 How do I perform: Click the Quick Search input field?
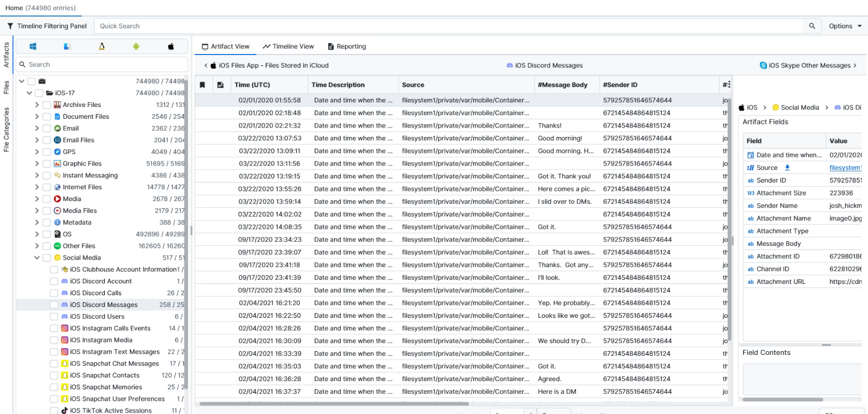[x=448, y=26]
